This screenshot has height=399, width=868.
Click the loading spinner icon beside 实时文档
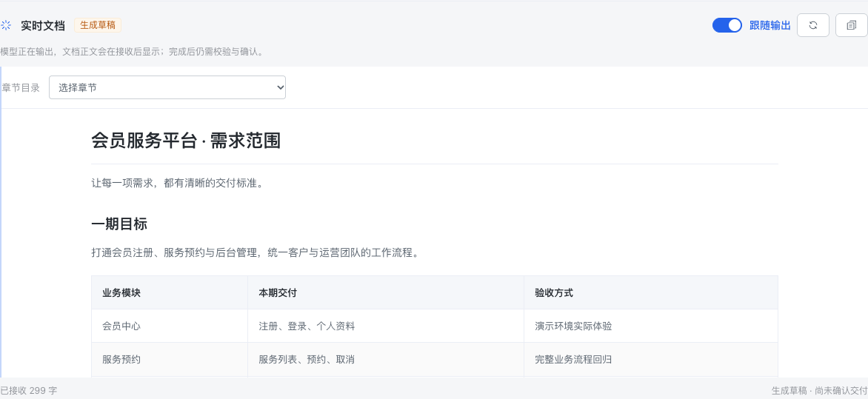[x=5, y=25]
